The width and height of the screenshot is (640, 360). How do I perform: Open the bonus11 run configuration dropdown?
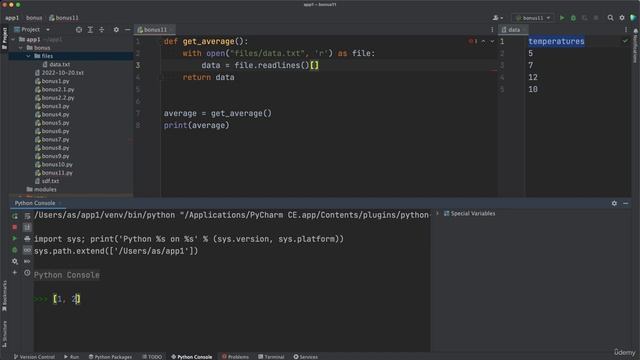pyautogui.click(x=533, y=18)
